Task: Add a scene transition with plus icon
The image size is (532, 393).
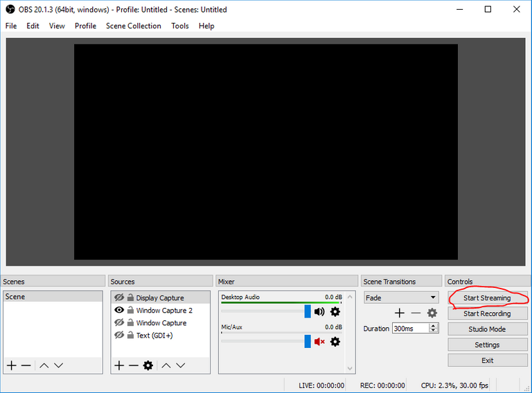Action: pyautogui.click(x=400, y=313)
